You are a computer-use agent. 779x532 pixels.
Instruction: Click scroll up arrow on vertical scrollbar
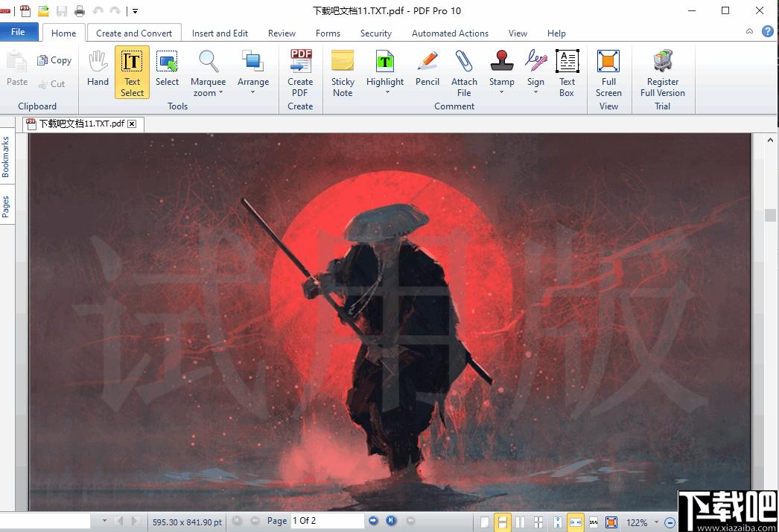pos(770,141)
